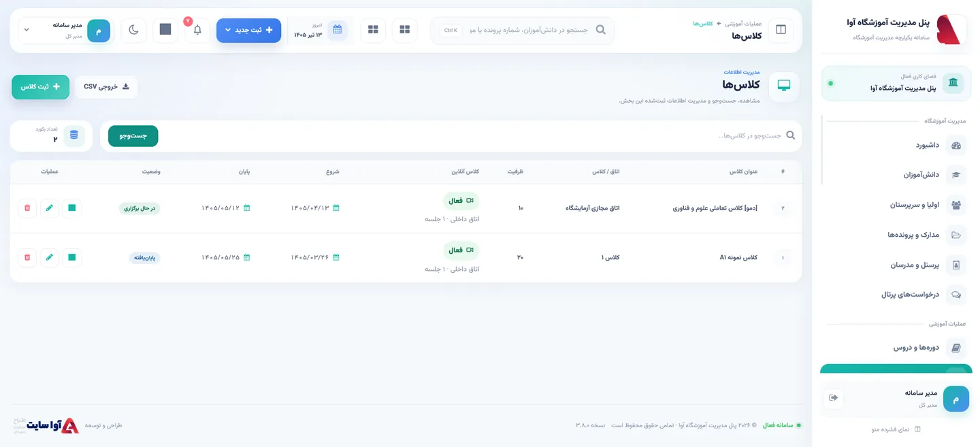The width and height of the screenshot is (980, 447).
Task: Click the square icon button next to the bell
Action: tap(165, 30)
